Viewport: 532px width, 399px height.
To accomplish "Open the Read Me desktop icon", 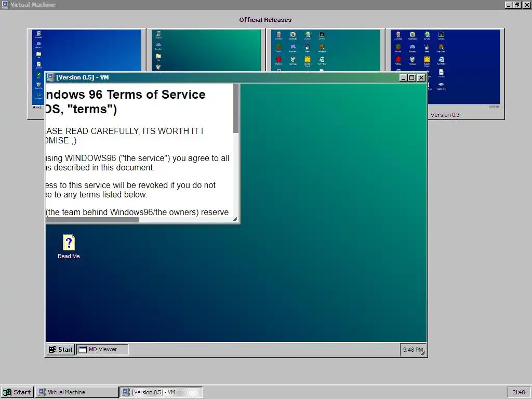I will point(69,247).
